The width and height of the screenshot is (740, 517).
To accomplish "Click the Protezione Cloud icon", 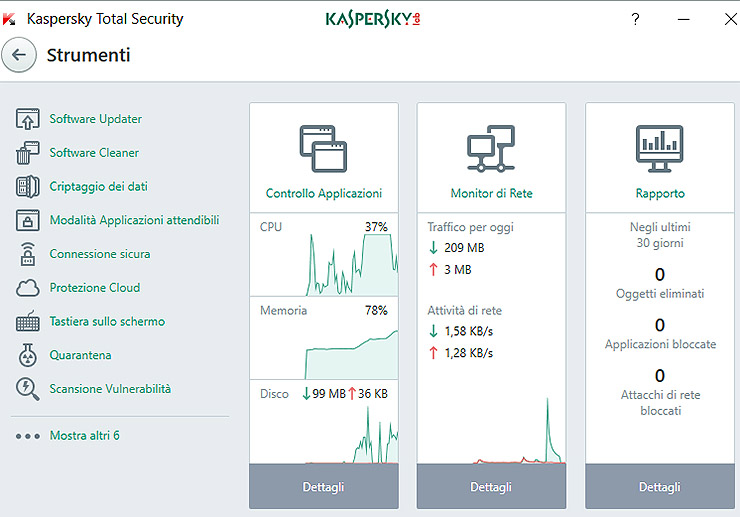I will [x=27, y=288].
